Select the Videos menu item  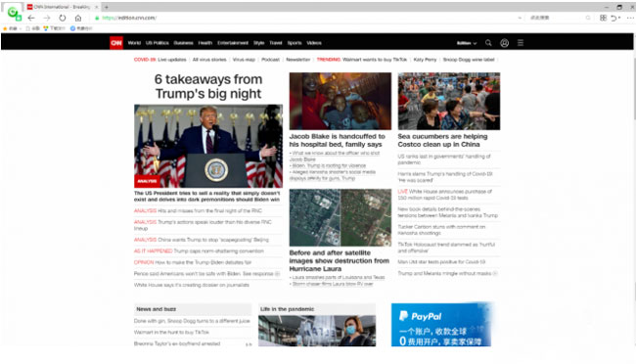(314, 43)
